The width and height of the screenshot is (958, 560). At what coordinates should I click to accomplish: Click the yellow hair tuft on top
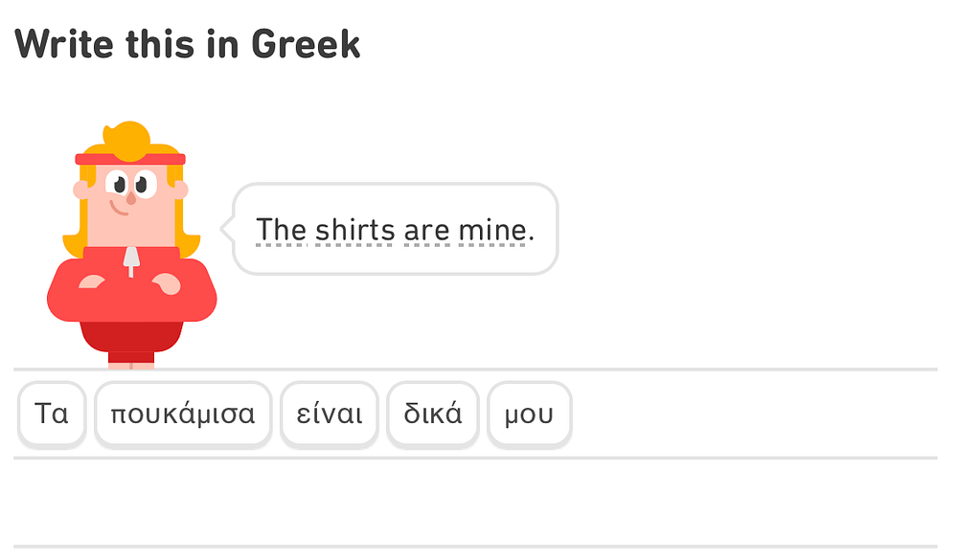coord(126,140)
